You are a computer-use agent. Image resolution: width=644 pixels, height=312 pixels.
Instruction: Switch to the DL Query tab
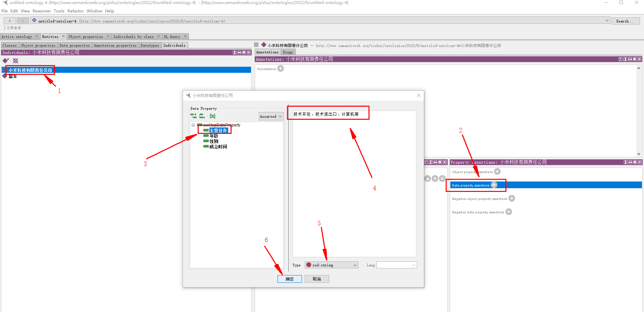coord(172,37)
